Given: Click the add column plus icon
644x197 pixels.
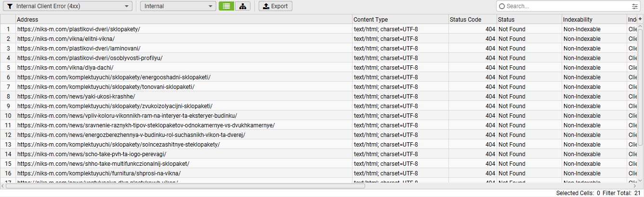Looking at the screenshot, I should coord(640,19).
